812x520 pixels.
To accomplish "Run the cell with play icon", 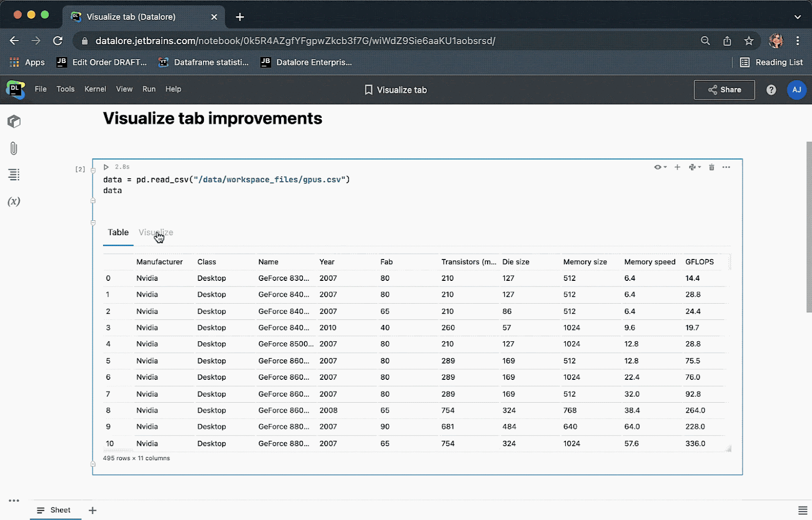I will tap(106, 167).
